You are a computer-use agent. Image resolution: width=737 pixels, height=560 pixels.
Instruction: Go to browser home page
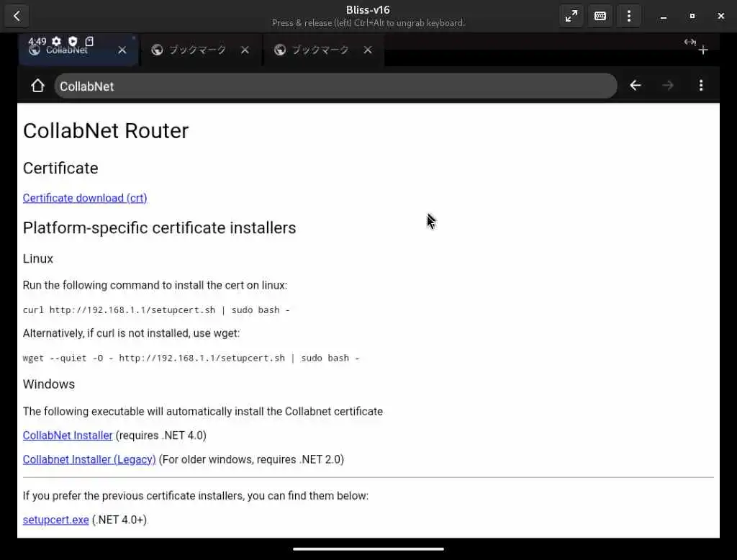click(x=37, y=86)
